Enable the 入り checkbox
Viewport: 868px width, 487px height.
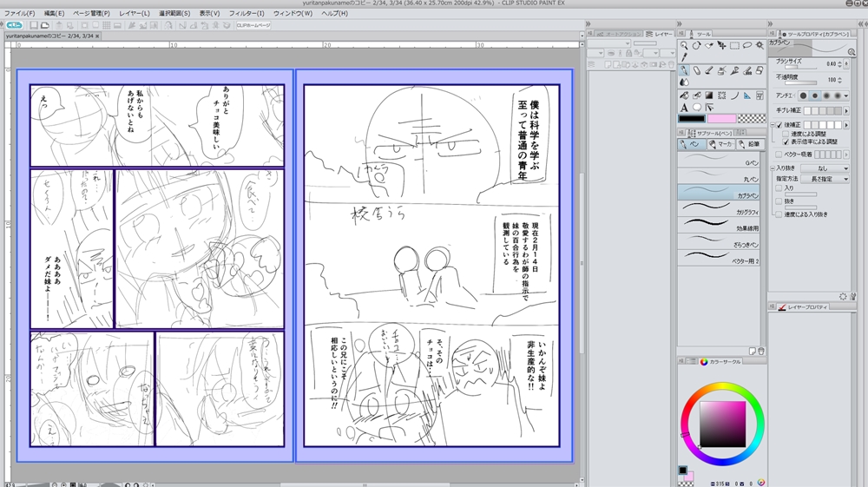[x=779, y=188]
